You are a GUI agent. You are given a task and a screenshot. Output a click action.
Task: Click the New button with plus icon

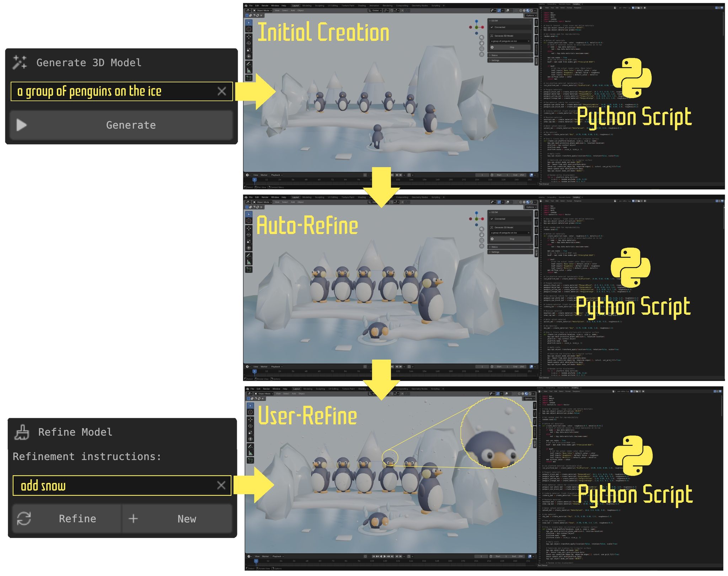(177, 518)
